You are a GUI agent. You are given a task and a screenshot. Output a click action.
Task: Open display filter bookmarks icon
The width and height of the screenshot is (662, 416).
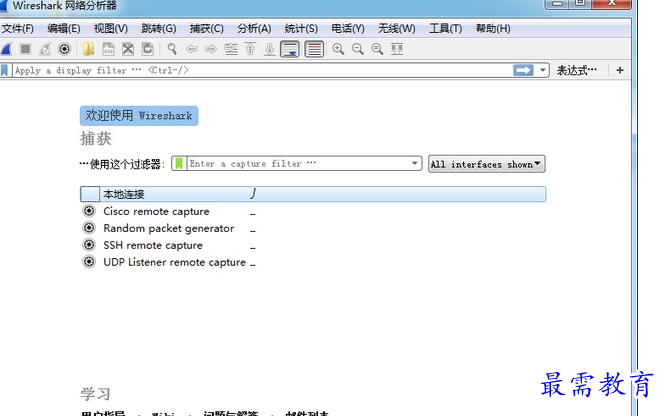[5, 70]
